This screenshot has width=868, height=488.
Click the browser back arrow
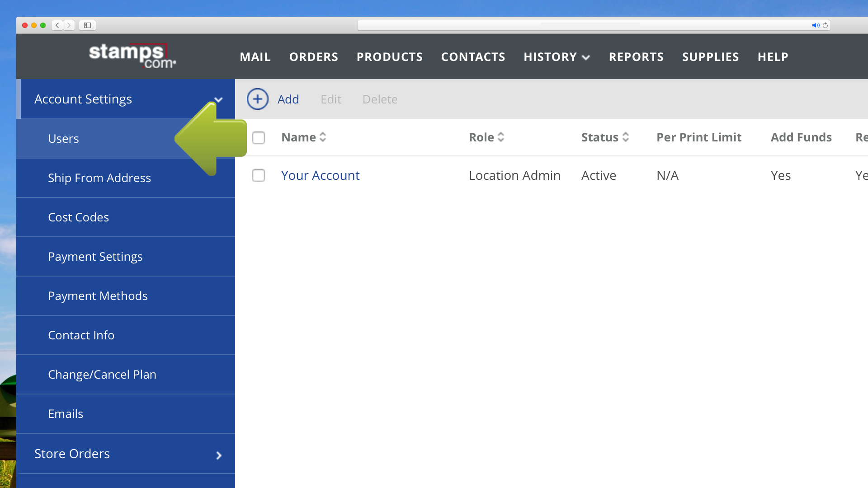point(57,25)
